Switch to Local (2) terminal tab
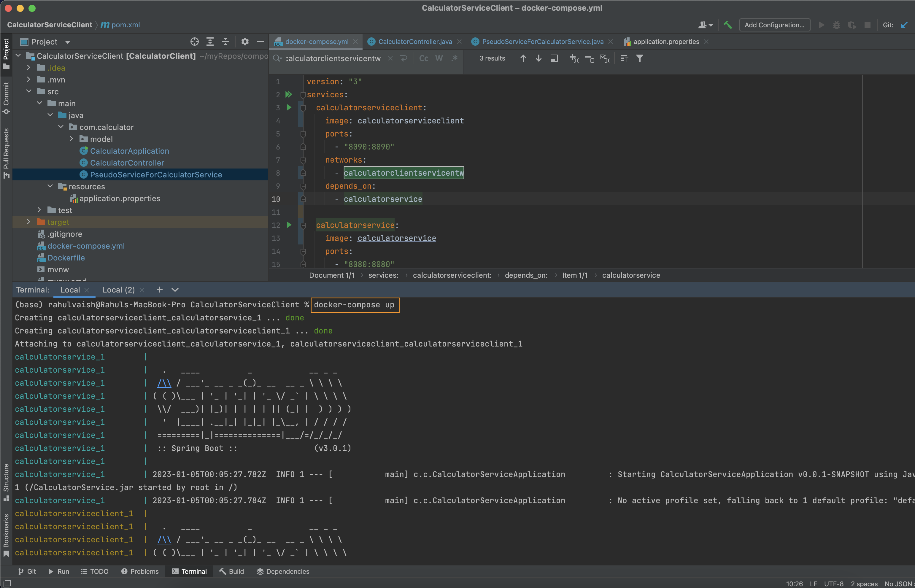915x588 pixels. point(118,290)
